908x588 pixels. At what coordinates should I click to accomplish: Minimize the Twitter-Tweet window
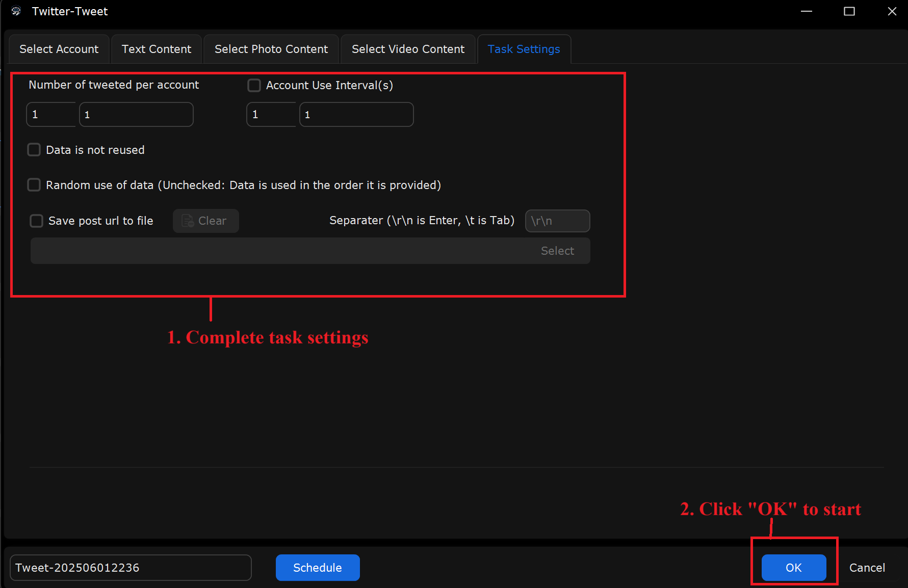coord(807,11)
